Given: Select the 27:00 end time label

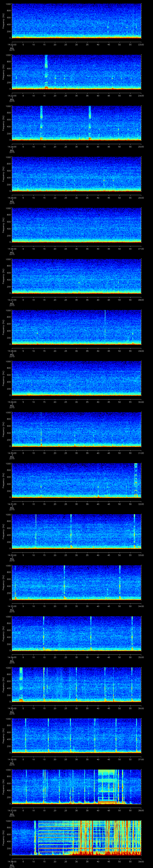Looking at the screenshot, I should (x=141, y=249).
